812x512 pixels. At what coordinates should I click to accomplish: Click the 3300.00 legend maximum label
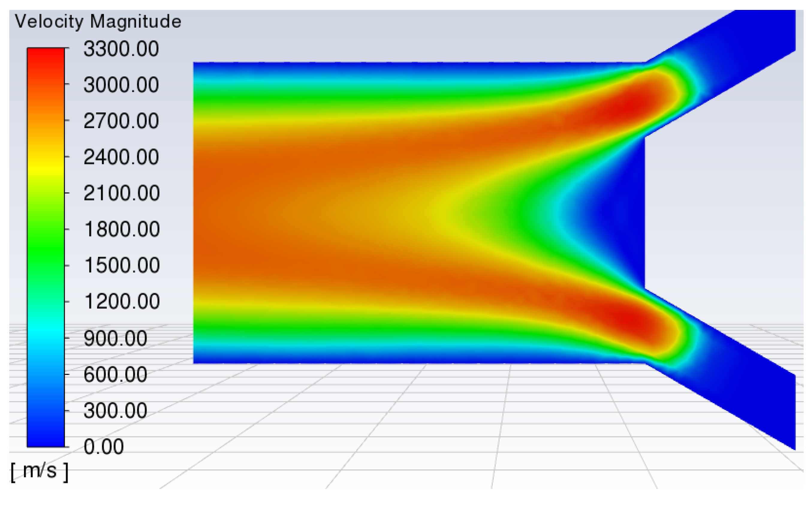(x=121, y=49)
